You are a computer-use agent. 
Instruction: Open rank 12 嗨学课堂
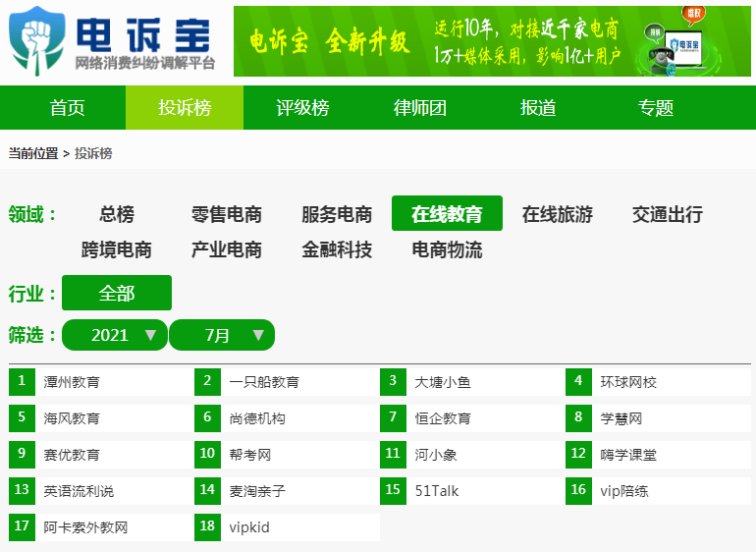(x=658, y=455)
